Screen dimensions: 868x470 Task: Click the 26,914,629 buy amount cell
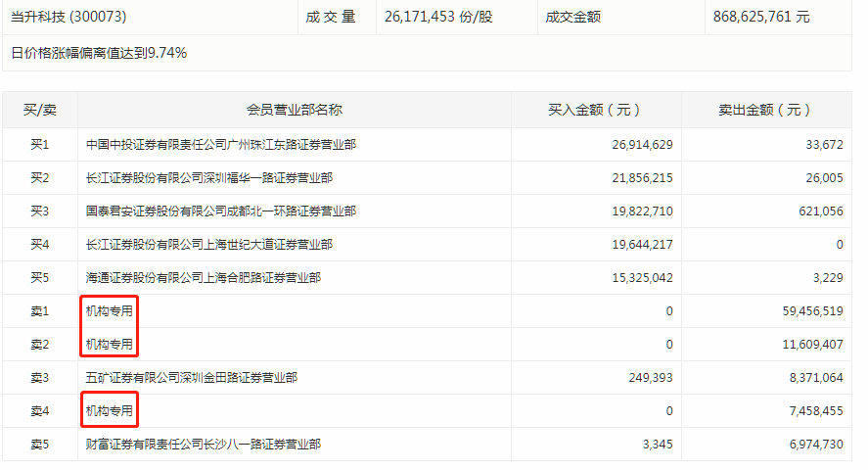click(635, 145)
